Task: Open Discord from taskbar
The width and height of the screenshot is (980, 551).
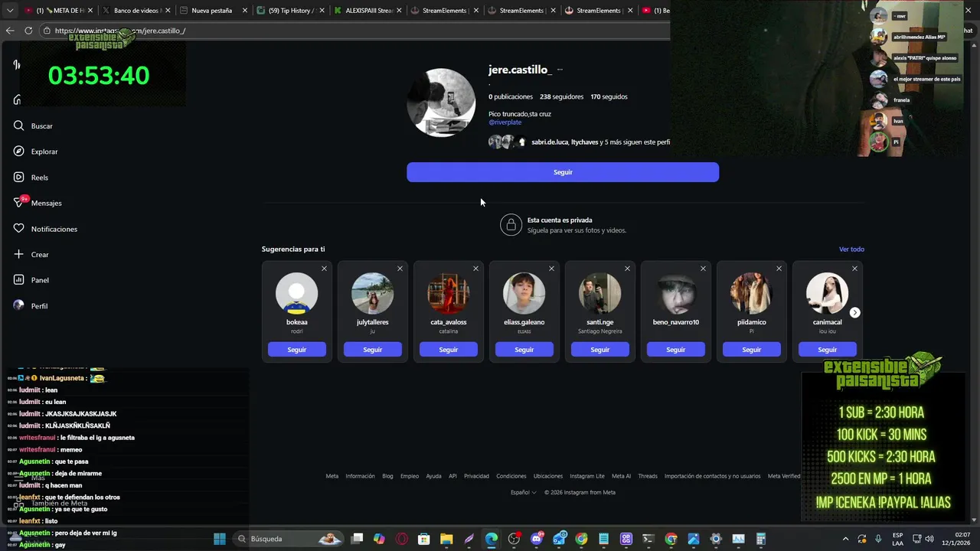Action: (537, 539)
